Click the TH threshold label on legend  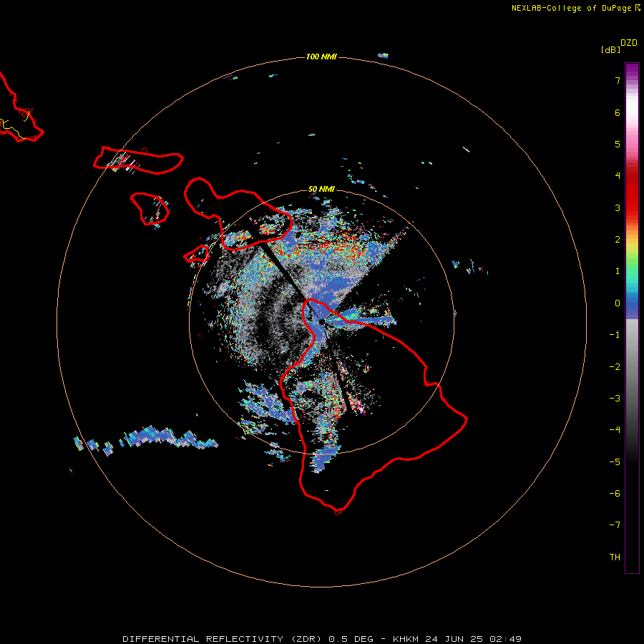(x=615, y=557)
